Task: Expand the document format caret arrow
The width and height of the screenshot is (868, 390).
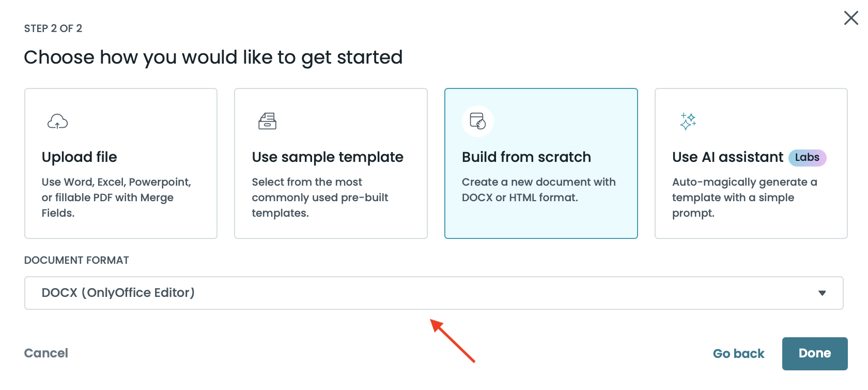Action: (822, 293)
